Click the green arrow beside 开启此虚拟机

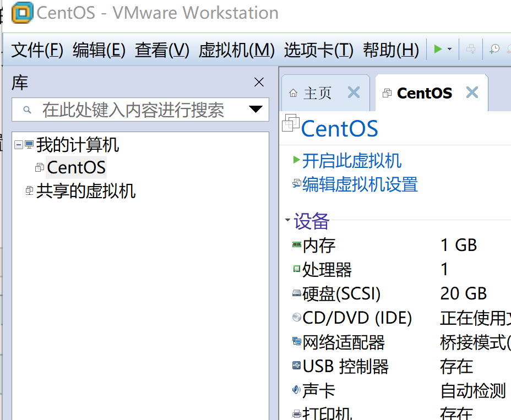pyautogui.click(x=296, y=160)
